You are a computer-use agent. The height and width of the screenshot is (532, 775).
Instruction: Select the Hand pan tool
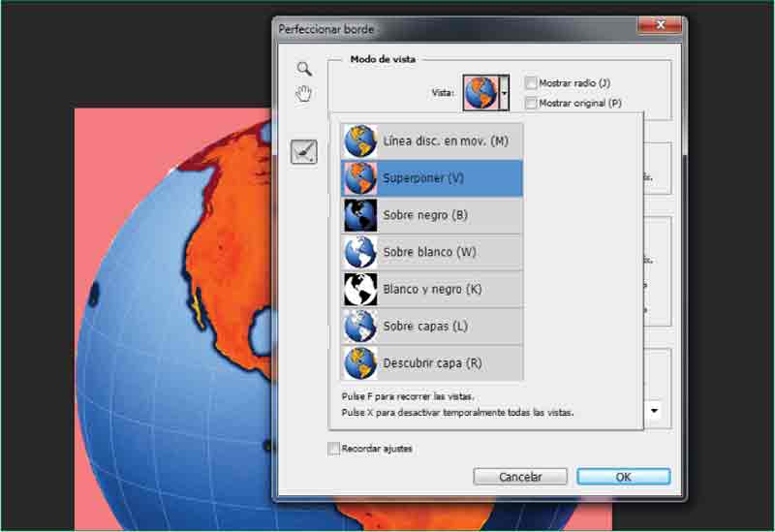tap(304, 94)
